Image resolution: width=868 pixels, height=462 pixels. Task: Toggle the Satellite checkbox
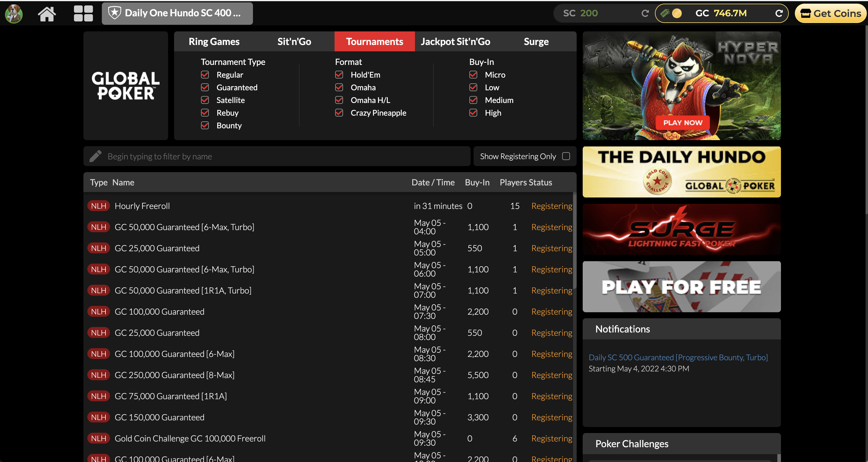[205, 100]
